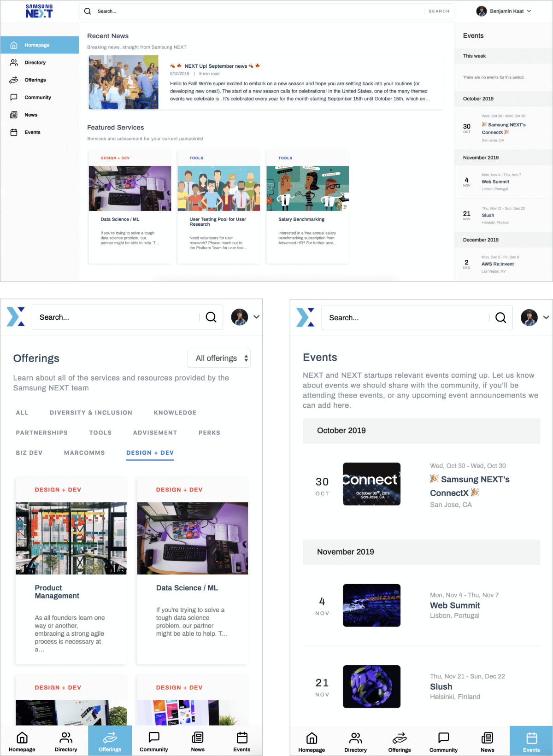This screenshot has height=756, width=553.
Task: Tap Offerings icon in Events view bottom bar
Action: tap(400, 738)
